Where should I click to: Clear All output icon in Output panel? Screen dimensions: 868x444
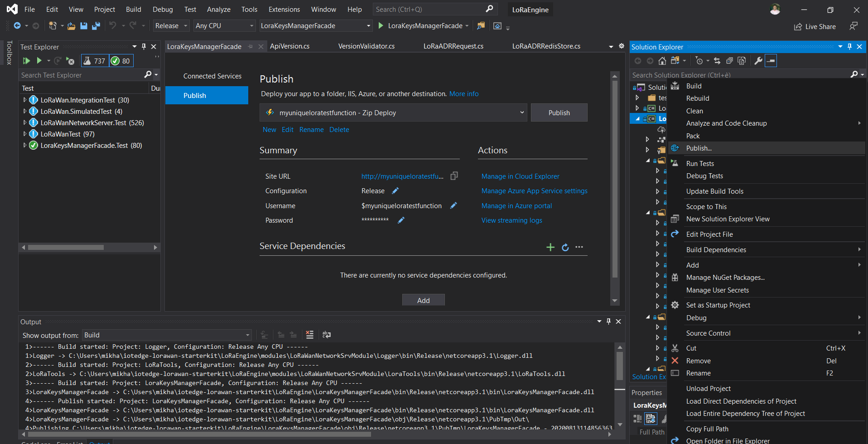tap(309, 335)
